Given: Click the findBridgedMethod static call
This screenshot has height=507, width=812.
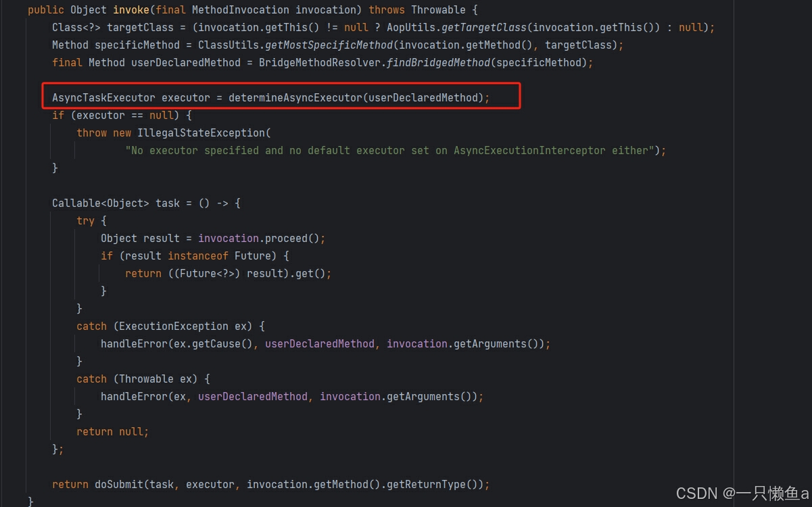Looking at the screenshot, I should pyautogui.click(x=438, y=62).
